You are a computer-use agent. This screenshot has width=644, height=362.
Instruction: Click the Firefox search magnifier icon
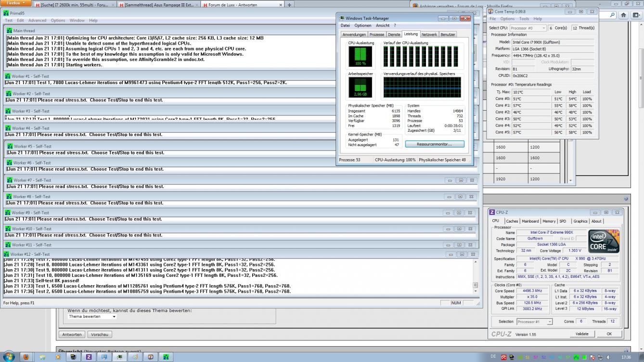(613, 15)
